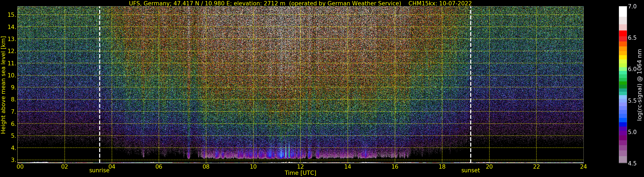Screen dimensions: 644x177
Task: Click the 'Time [UTC]' axis label
Action: (x=300, y=173)
